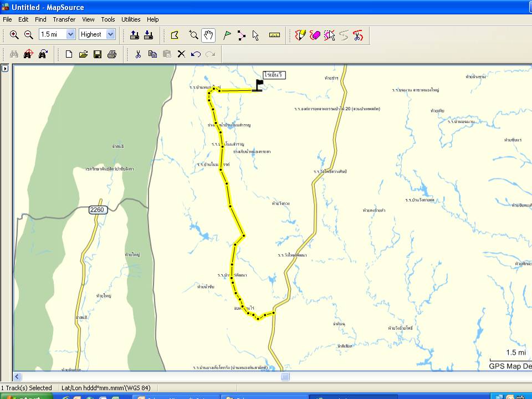
Task: Click Receive From Device icon
Action: [x=148, y=35]
